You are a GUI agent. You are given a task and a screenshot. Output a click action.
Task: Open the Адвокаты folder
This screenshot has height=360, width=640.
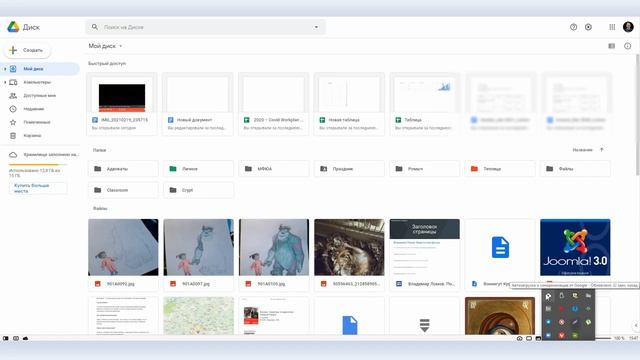[x=123, y=169]
